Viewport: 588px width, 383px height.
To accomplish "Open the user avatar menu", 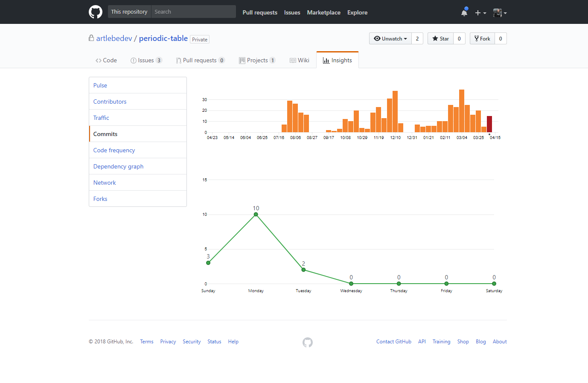I will coord(500,13).
